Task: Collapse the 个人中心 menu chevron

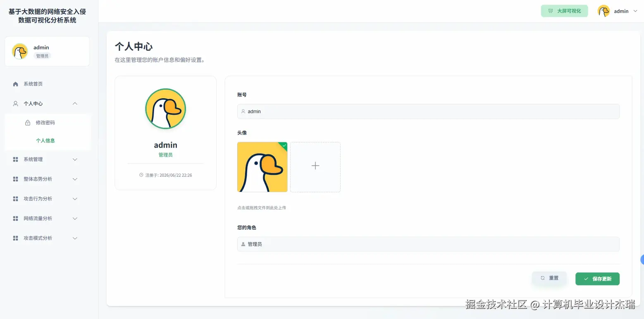Action: [75, 104]
